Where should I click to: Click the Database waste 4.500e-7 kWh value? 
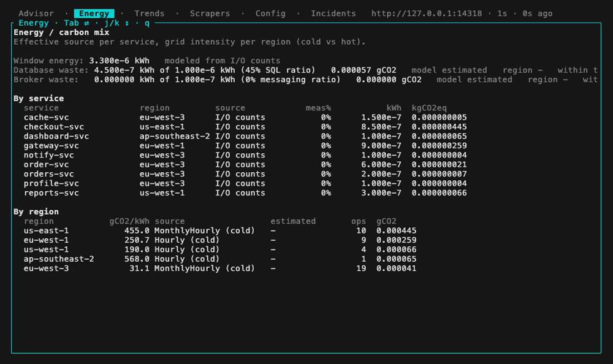coord(124,70)
